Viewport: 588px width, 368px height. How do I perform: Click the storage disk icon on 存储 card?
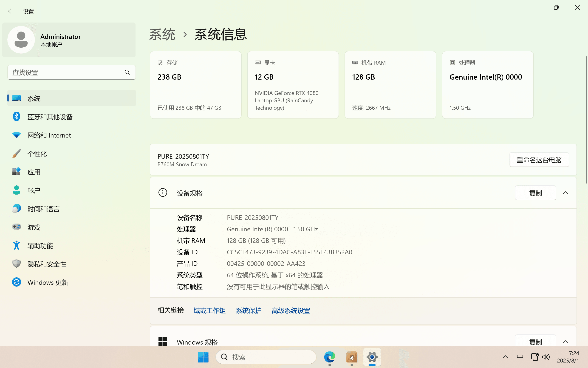(160, 63)
